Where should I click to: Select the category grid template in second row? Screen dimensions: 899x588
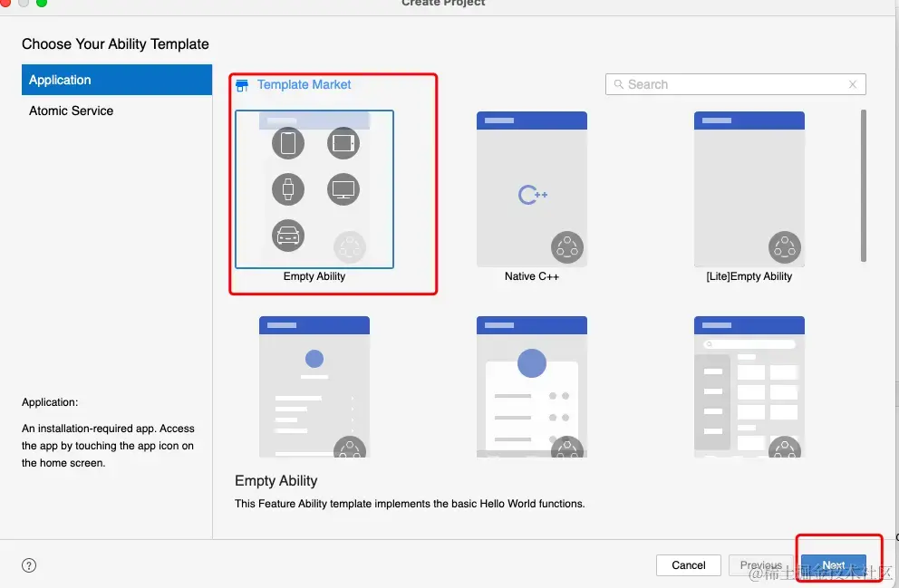pyautogui.click(x=749, y=386)
